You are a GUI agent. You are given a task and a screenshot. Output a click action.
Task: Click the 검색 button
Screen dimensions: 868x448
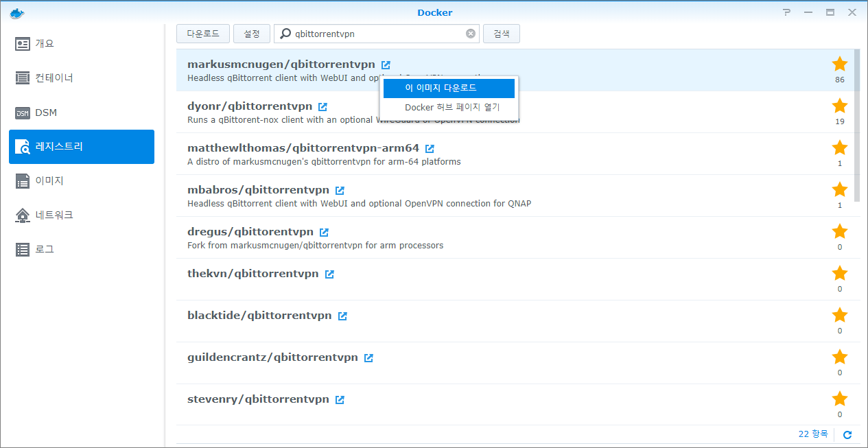click(x=502, y=34)
